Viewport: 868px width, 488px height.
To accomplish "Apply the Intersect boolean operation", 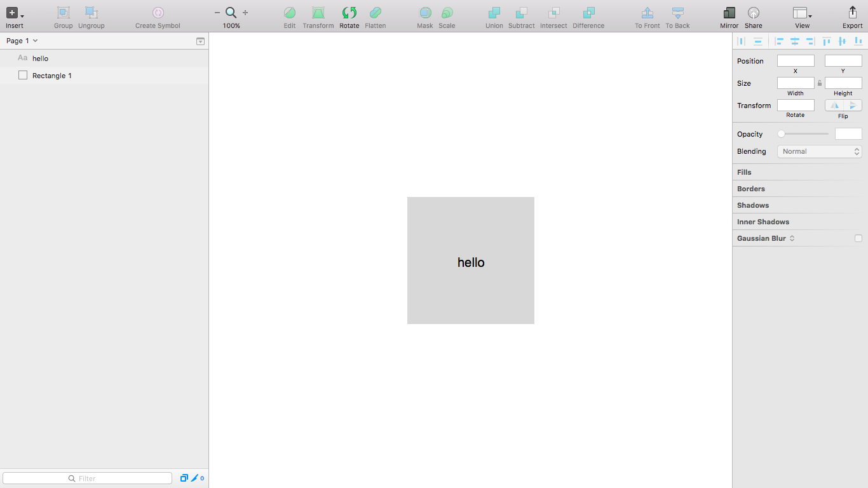I will pyautogui.click(x=553, y=13).
